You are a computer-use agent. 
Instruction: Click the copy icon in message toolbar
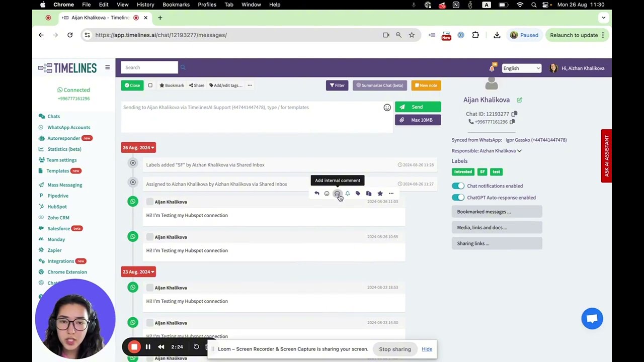click(x=369, y=194)
